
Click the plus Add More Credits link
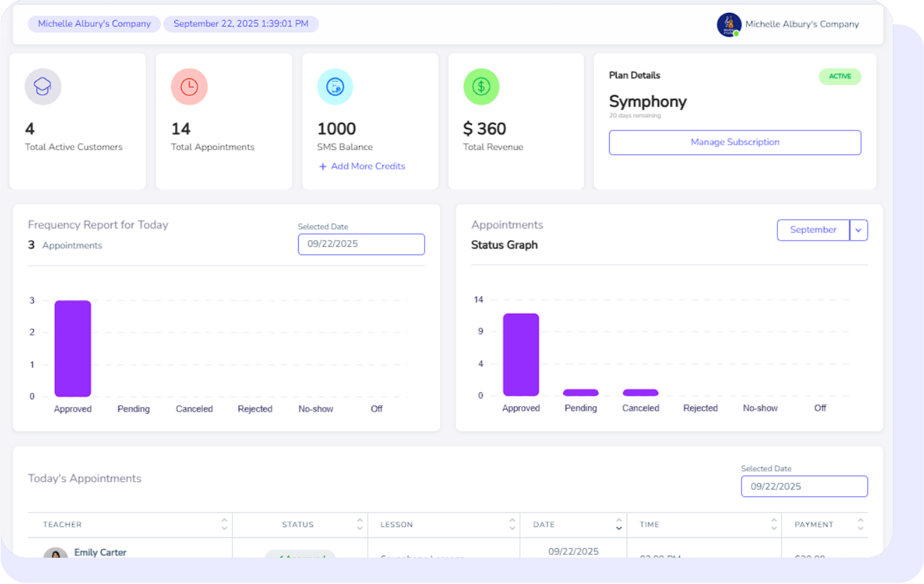pyautogui.click(x=362, y=166)
